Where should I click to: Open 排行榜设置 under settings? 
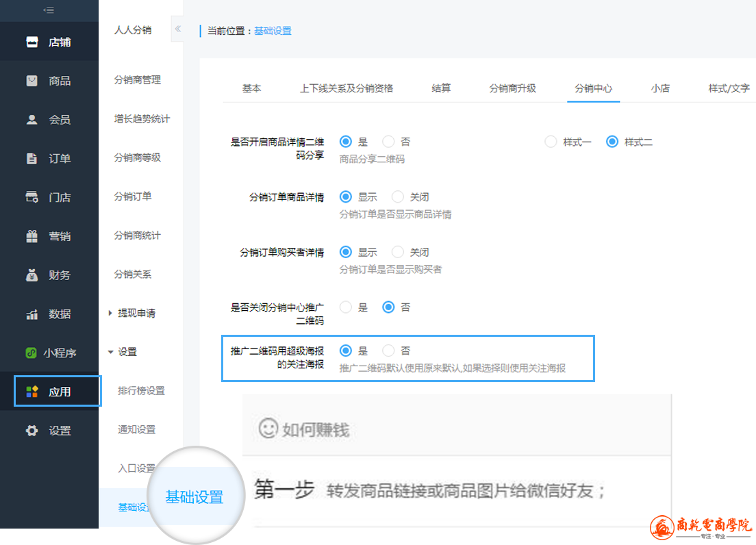pos(141,391)
